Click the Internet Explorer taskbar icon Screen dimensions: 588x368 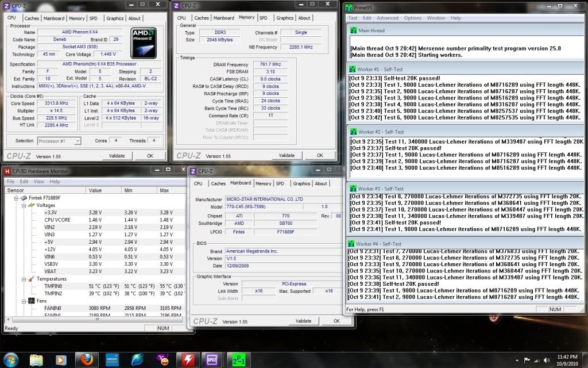click(138, 359)
